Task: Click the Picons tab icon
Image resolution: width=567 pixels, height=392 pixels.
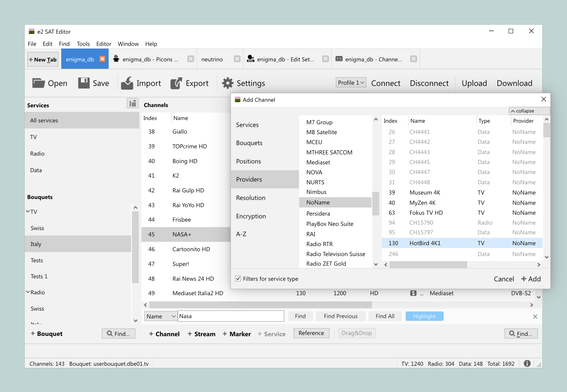Action: tap(116, 58)
